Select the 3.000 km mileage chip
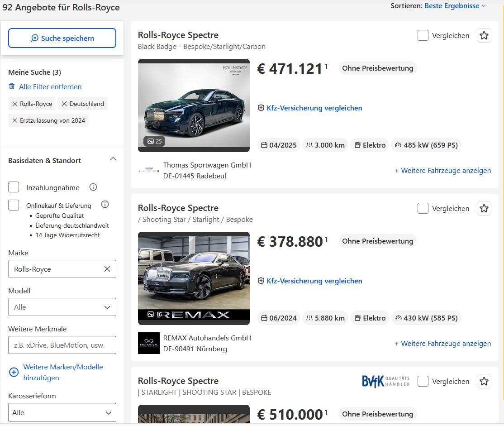504x426 pixels. coord(325,145)
